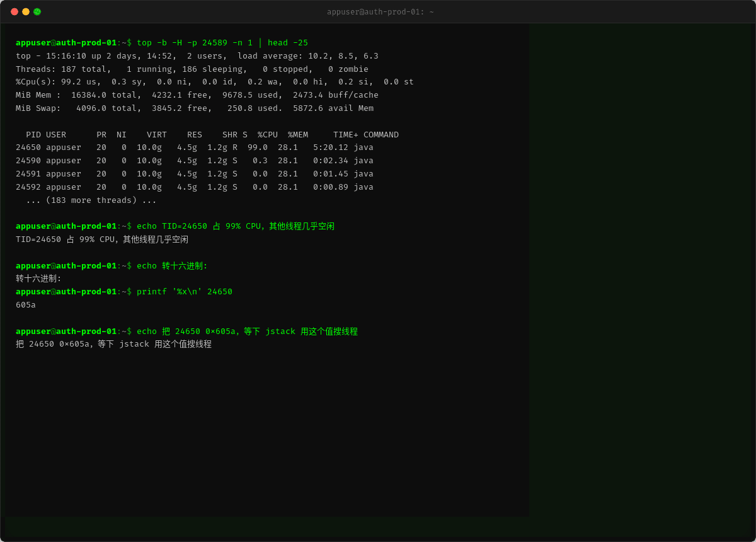This screenshot has height=542, width=756.
Task: Click the 99.2 us CPU value
Action: click(81, 82)
